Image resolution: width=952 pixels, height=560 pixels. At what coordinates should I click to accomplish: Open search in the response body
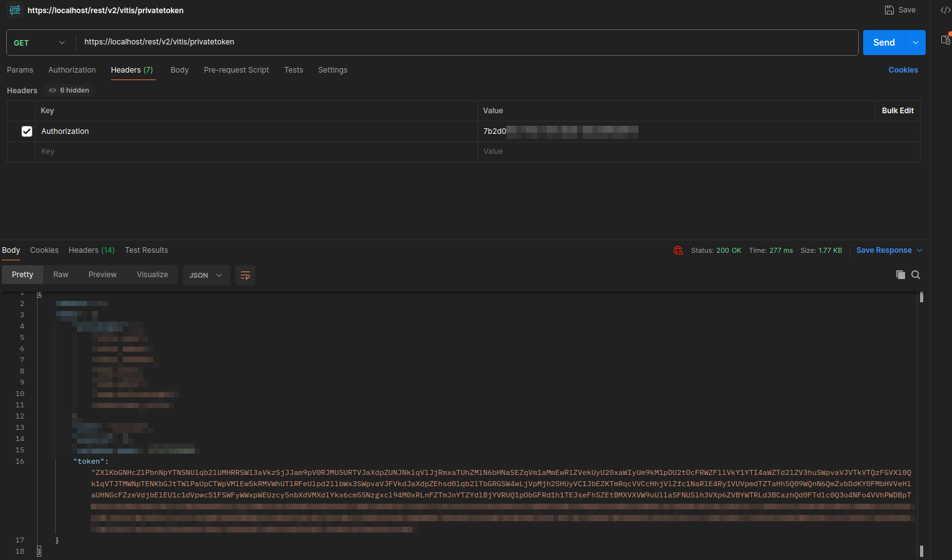pyautogui.click(x=916, y=275)
